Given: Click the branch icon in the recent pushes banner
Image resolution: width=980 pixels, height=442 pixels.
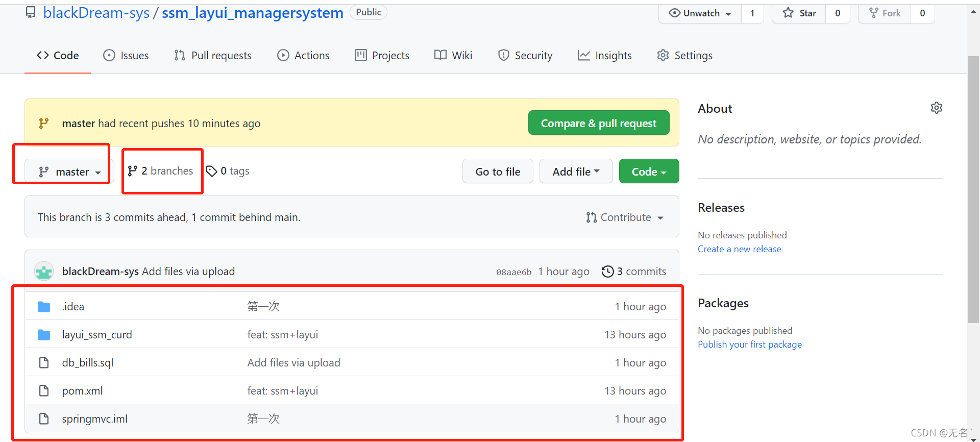Looking at the screenshot, I should coord(44,123).
